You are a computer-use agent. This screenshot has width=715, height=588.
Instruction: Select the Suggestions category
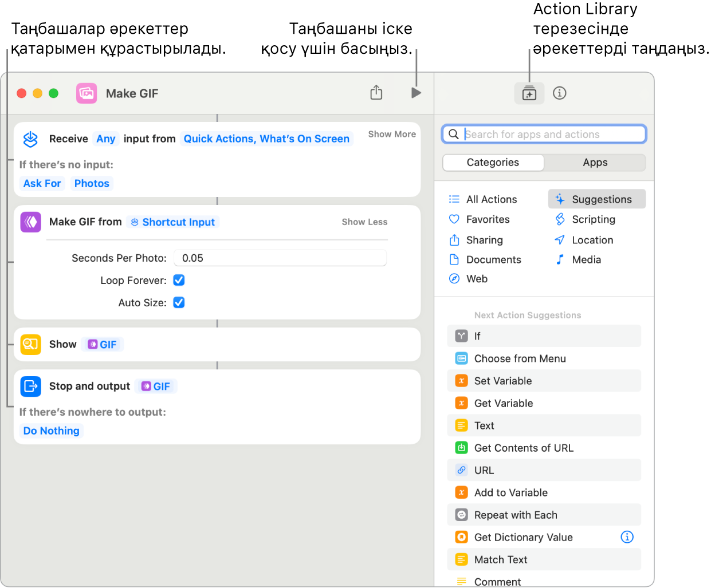(x=597, y=199)
